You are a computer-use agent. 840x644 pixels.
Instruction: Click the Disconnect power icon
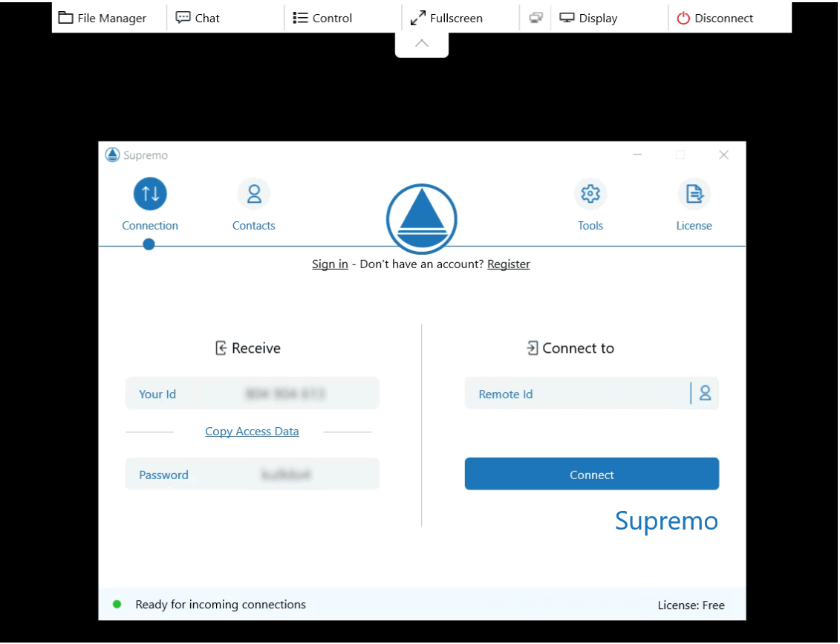[x=683, y=18]
